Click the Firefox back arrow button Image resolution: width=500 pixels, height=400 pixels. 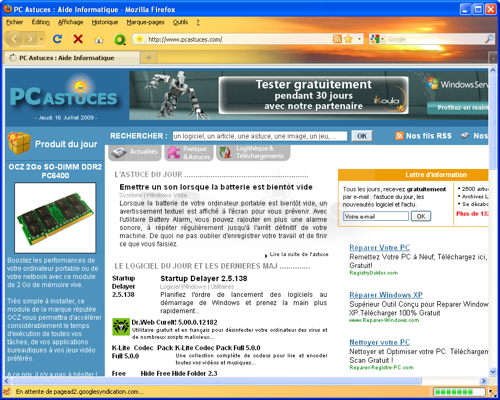(x=14, y=39)
